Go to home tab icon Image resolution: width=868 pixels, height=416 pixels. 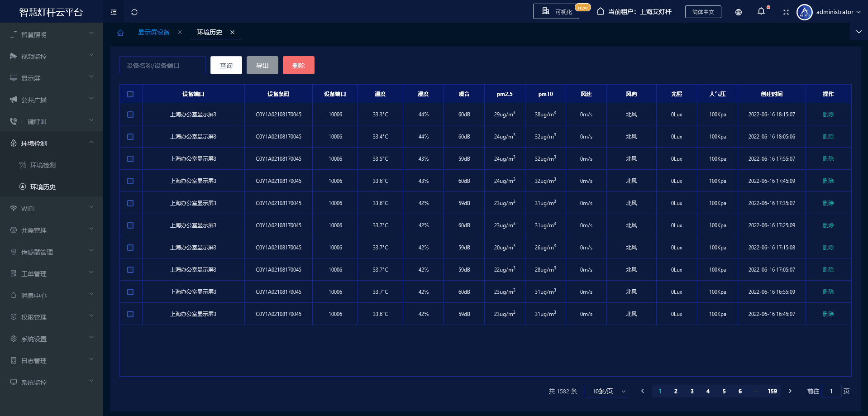(120, 33)
